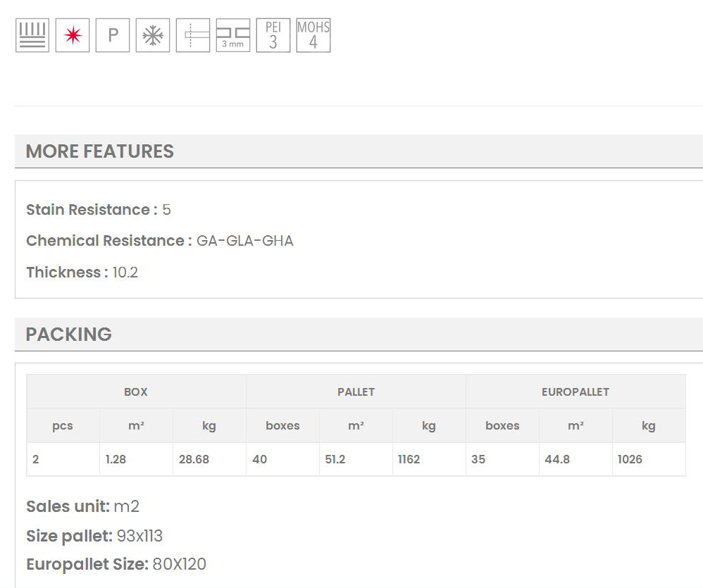Click the Chemical Resistance value GA-GLA-GHA
This screenshot has width=703, height=588.
pos(244,241)
